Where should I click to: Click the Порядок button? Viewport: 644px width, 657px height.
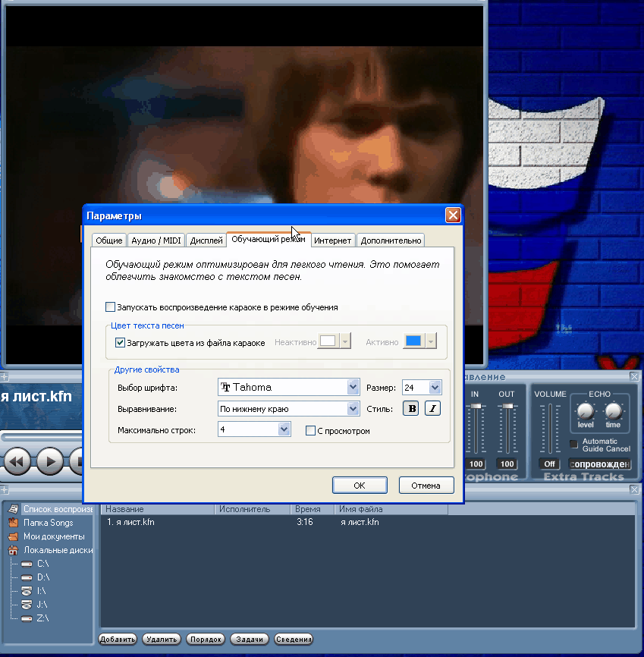pyautogui.click(x=206, y=639)
